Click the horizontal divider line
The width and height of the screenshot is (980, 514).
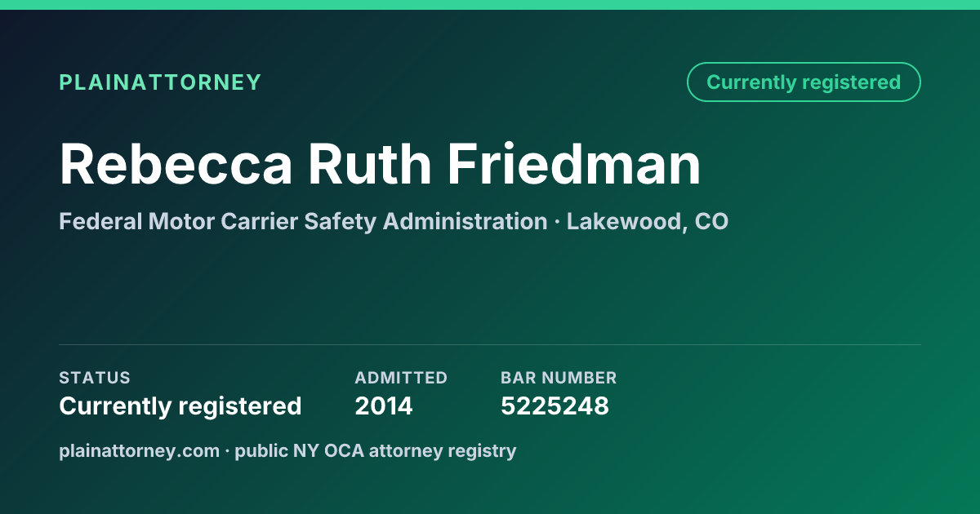click(490, 344)
